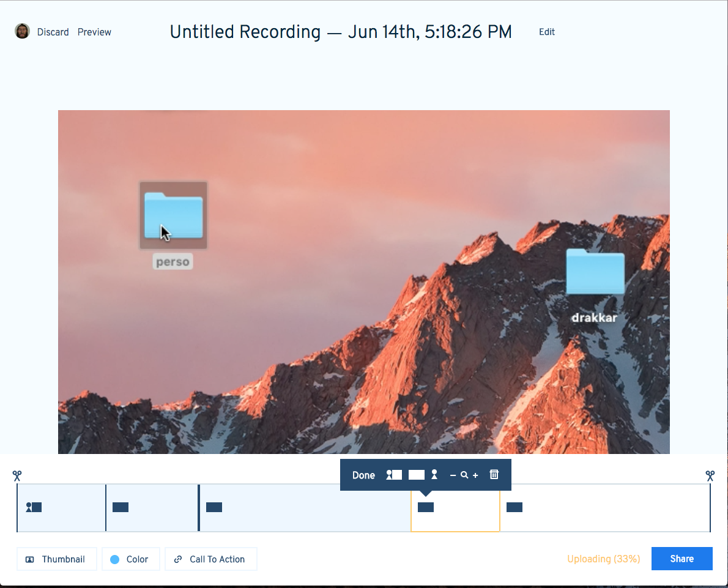This screenshot has height=588, width=728.
Task: Select the camera-plus-screen layout icon
Action: 394,475
